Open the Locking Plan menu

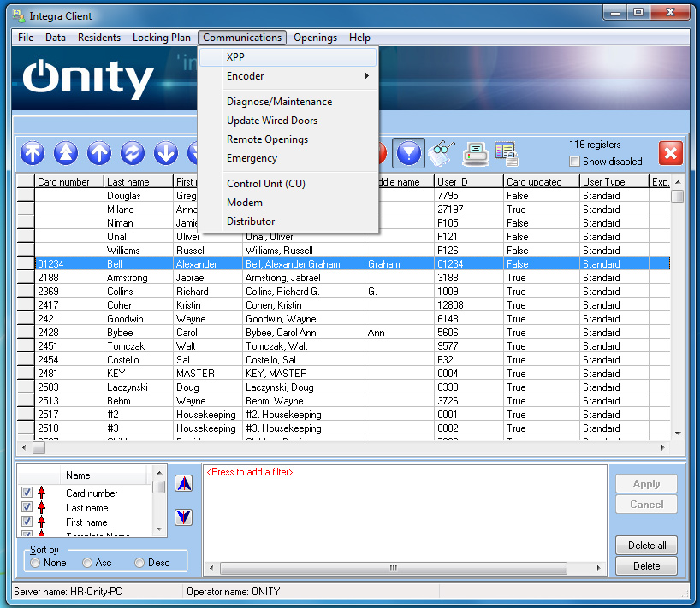161,38
